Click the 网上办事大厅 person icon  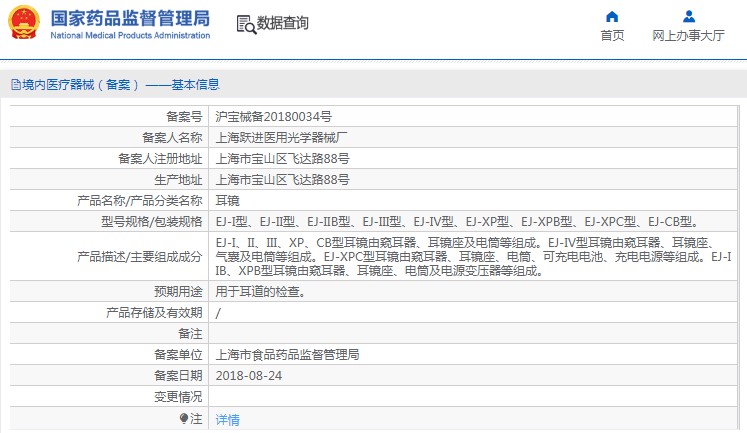[688, 17]
